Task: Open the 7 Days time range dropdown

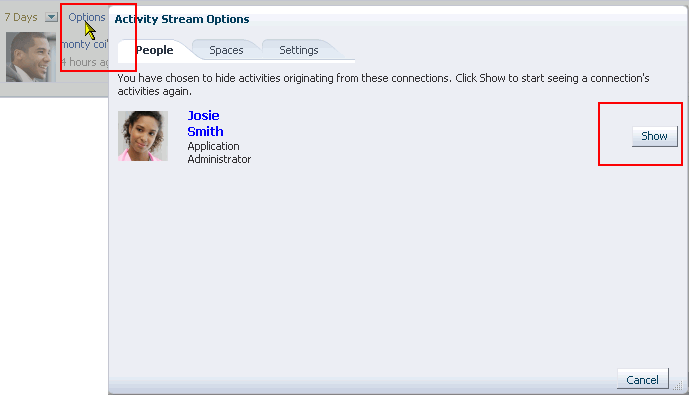Action: coord(51,18)
